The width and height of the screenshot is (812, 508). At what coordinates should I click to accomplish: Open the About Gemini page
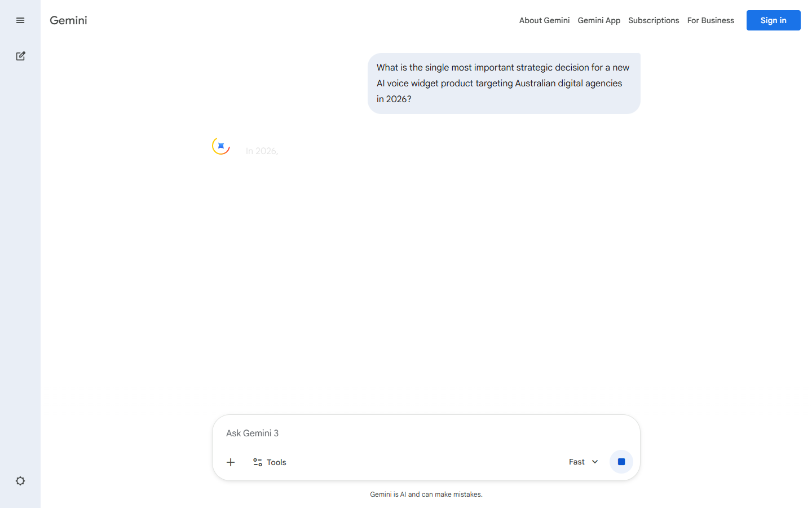(x=544, y=20)
